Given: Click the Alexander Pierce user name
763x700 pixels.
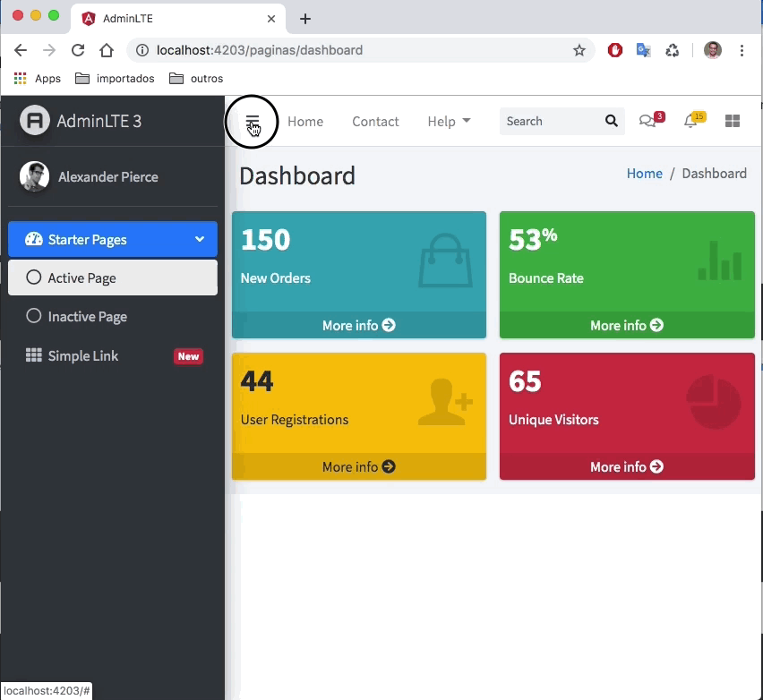Looking at the screenshot, I should tap(108, 176).
